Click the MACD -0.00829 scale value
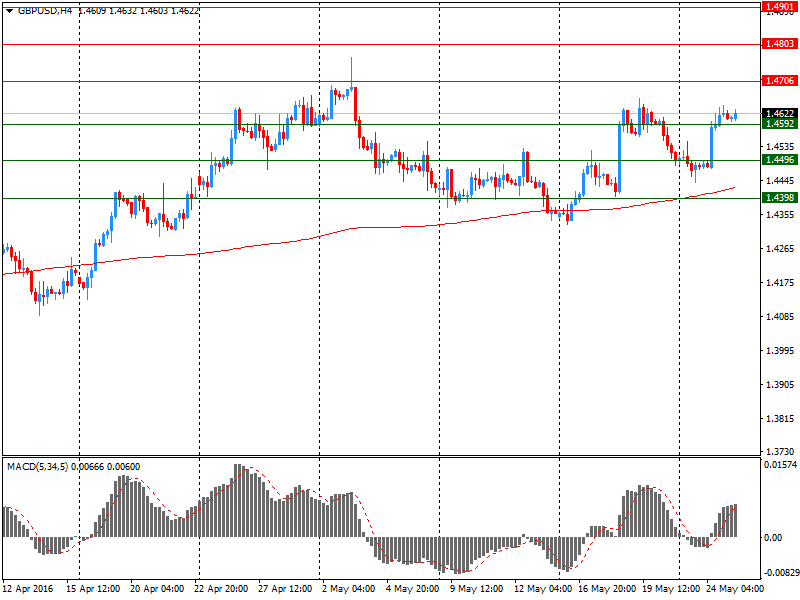 (x=780, y=573)
